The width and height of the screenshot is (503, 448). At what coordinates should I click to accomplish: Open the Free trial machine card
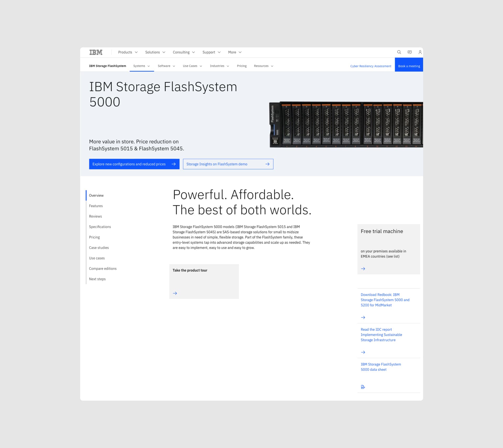click(389, 249)
